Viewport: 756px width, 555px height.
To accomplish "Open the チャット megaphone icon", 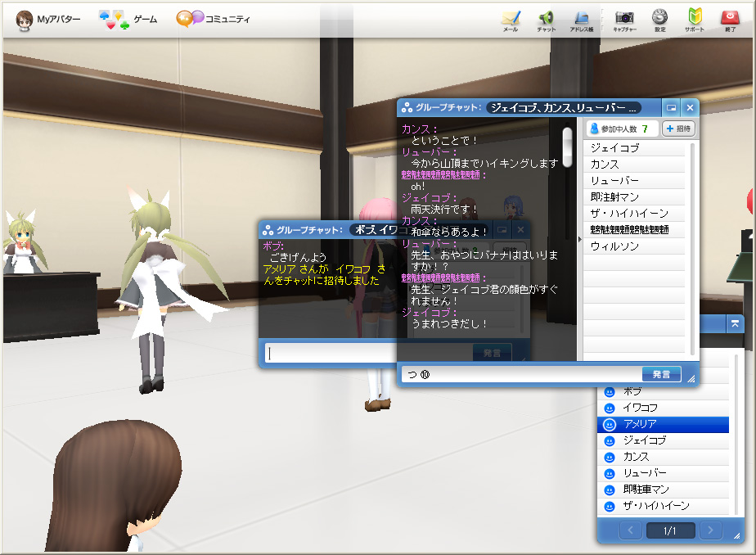I will click(x=547, y=20).
